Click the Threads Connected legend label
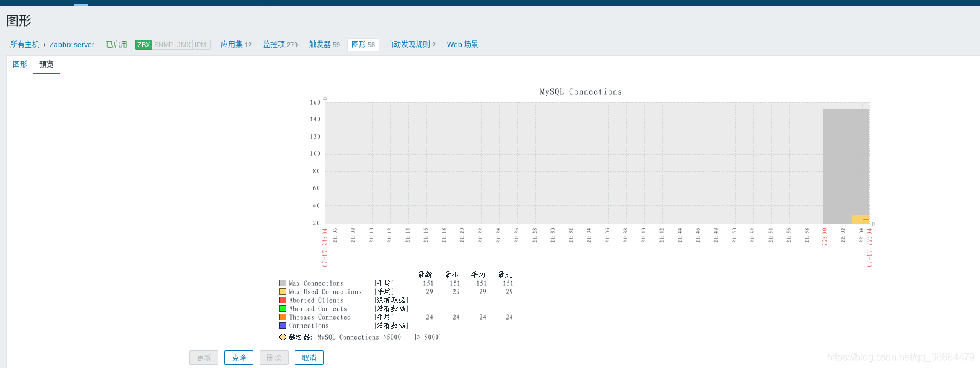980x368 pixels. pyautogui.click(x=320, y=317)
